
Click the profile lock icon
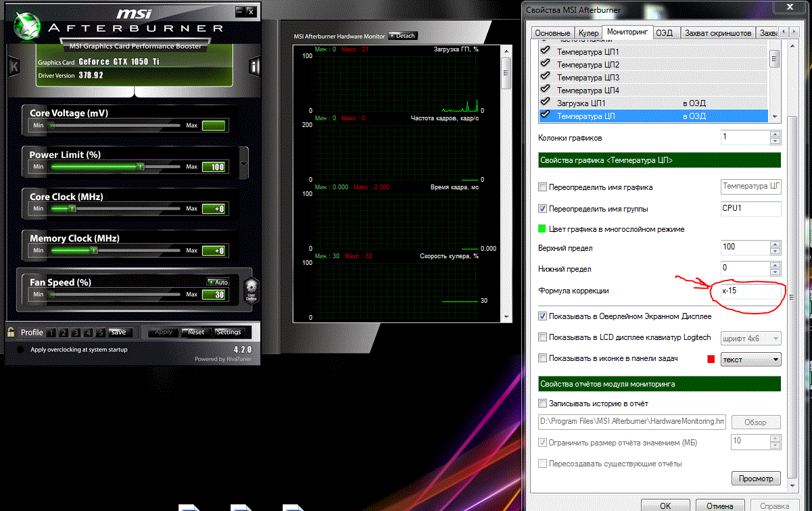(11, 332)
